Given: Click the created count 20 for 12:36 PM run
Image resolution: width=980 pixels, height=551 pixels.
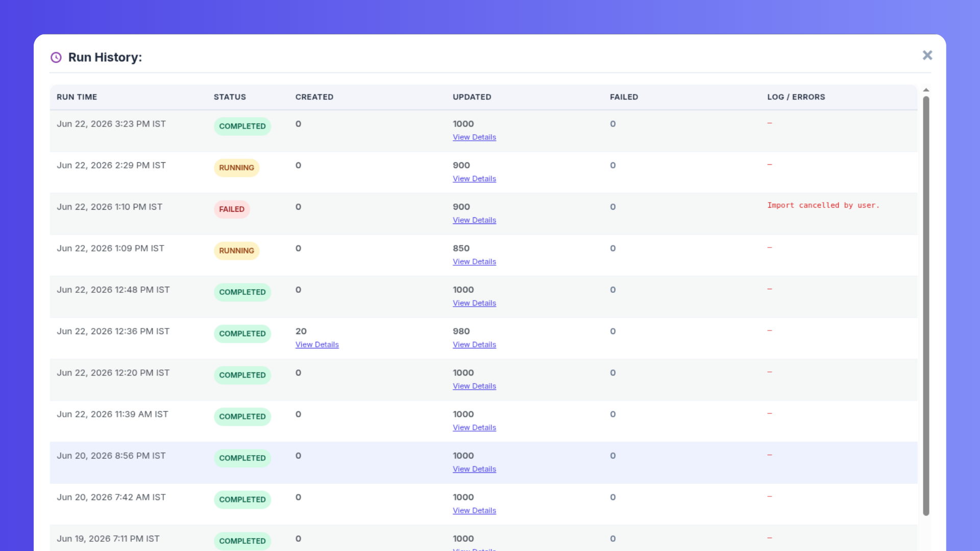Looking at the screenshot, I should coord(301,331).
